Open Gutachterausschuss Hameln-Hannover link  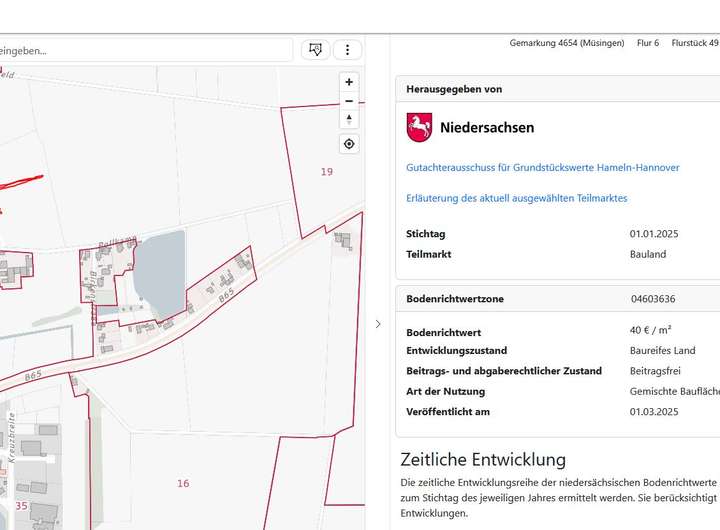[543, 167]
